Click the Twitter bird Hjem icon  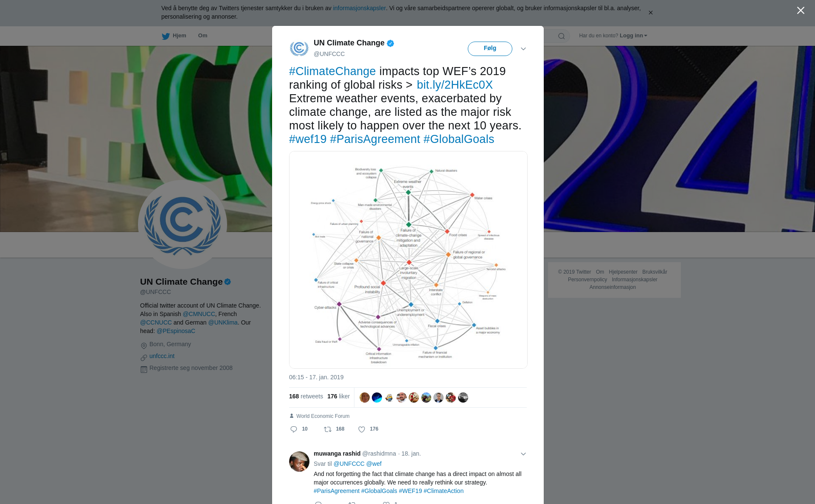point(166,36)
